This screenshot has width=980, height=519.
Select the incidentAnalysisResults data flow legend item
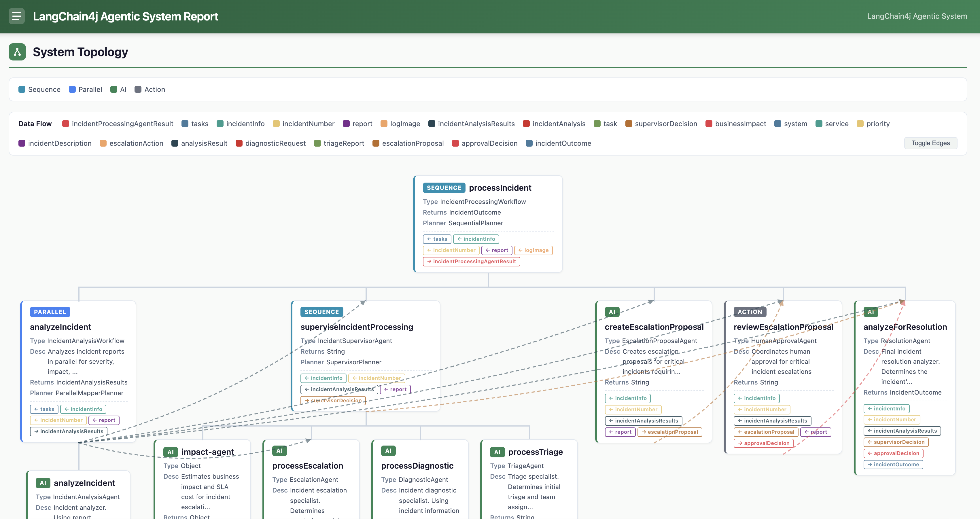click(471, 124)
